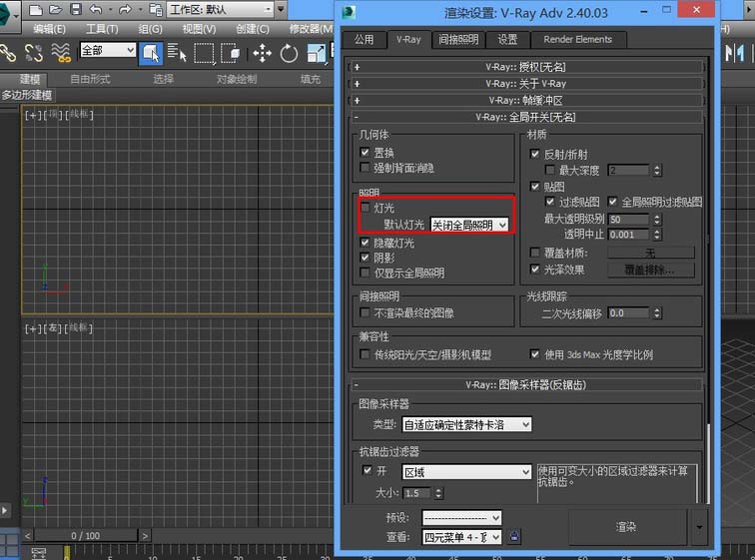Screen dimensions: 755x560
Task: Activate the Select and Move tool
Action: (x=262, y=53)
